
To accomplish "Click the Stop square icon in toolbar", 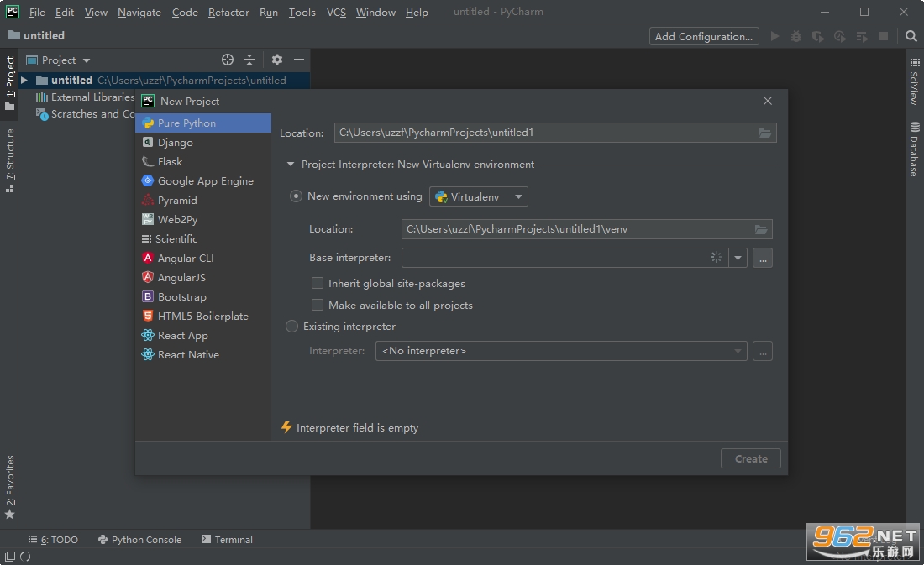I will (x=884, y=37).
